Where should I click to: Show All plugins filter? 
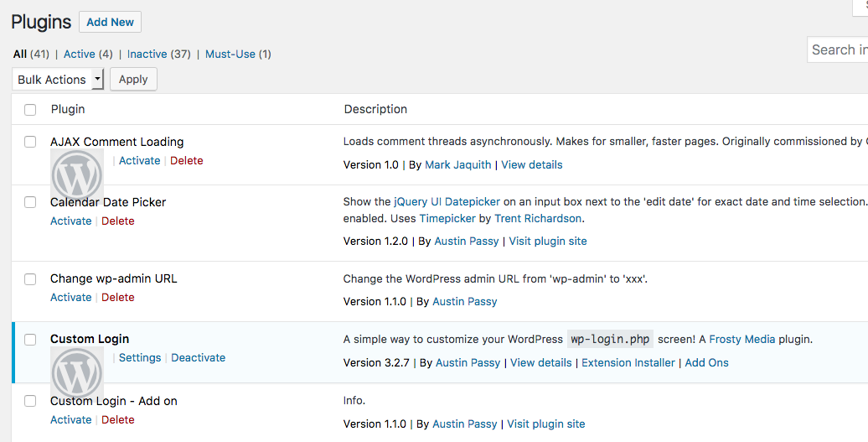click(x=20, y=54)
